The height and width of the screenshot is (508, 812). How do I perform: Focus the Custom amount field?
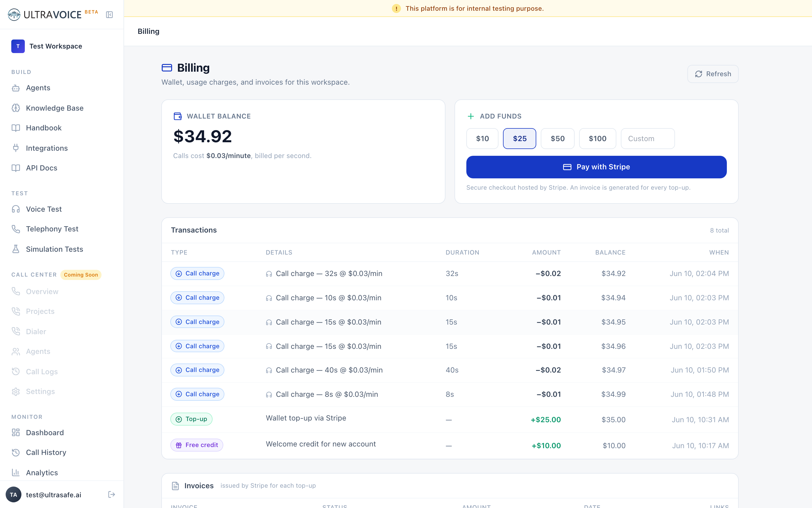pyautogui.click(x=648, y=138)
